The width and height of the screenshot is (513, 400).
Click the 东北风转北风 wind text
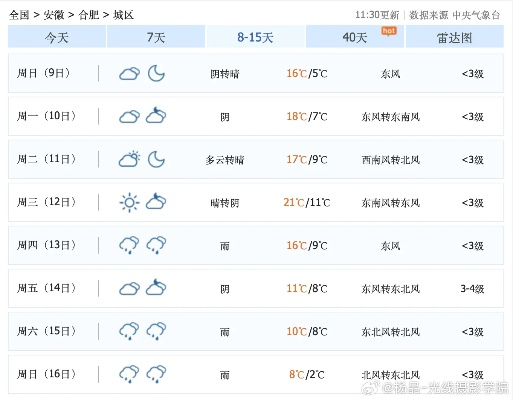(390, 332)
